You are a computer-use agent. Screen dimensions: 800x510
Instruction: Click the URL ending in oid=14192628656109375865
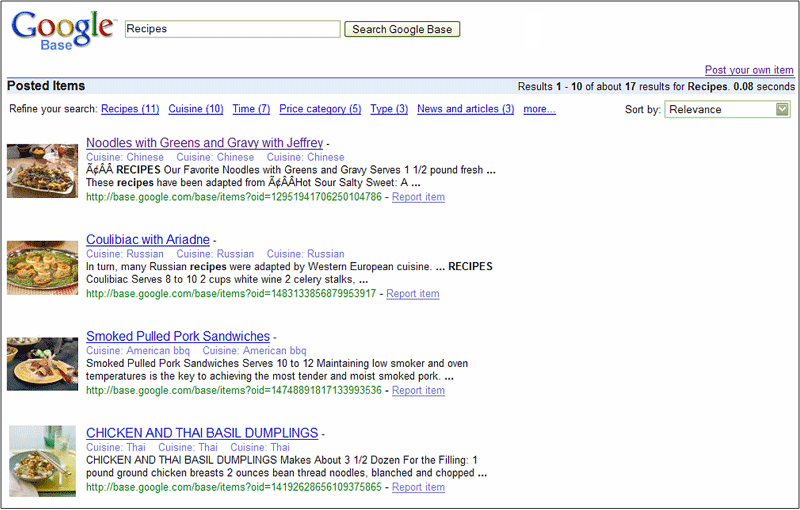[x=234, y=487]
